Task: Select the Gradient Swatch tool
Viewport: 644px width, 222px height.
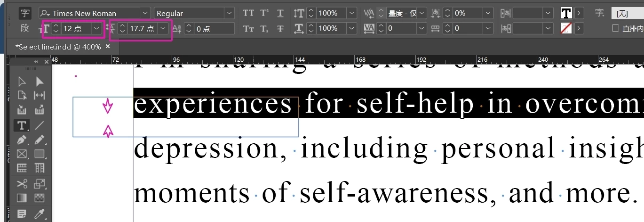Action: coord(22,197)
